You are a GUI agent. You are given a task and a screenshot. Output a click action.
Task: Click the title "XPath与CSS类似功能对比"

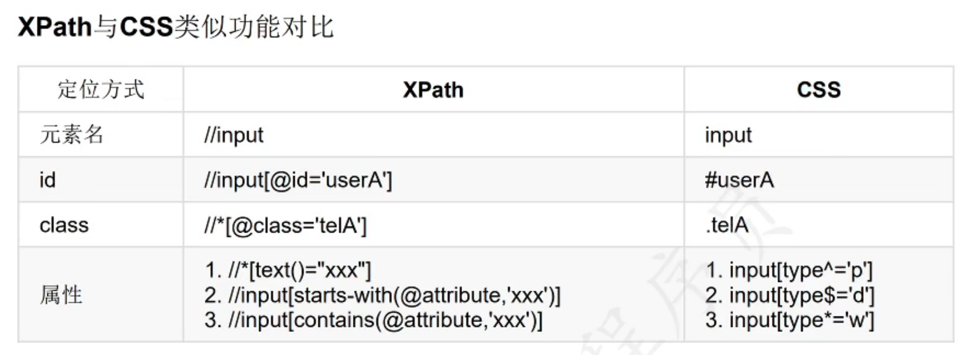pos(176,27)
